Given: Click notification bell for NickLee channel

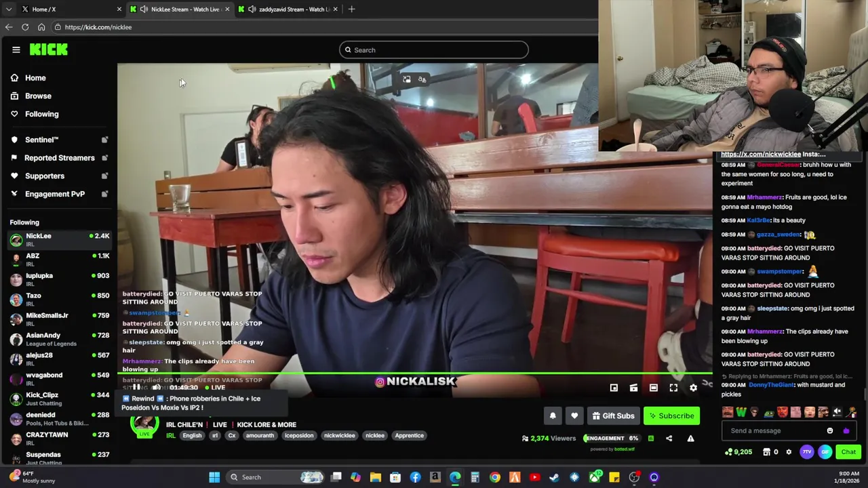Looking at the screenshot, I should 553,415.
